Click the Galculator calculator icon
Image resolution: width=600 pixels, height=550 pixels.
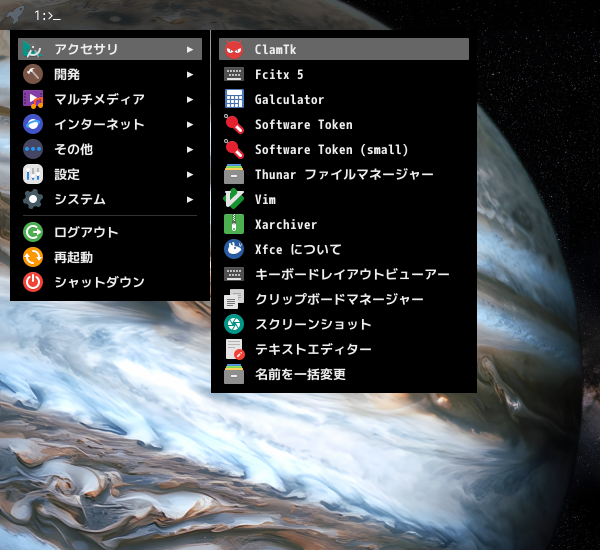(x=234, y=99)
